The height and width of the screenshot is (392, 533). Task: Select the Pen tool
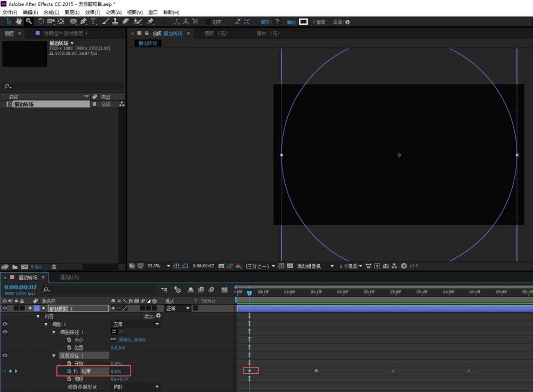pos(84,21)
